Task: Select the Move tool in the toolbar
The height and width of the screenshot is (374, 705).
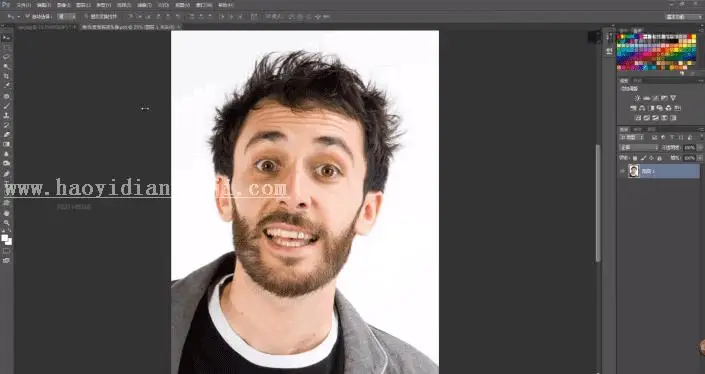Action: tap(6, 38)
